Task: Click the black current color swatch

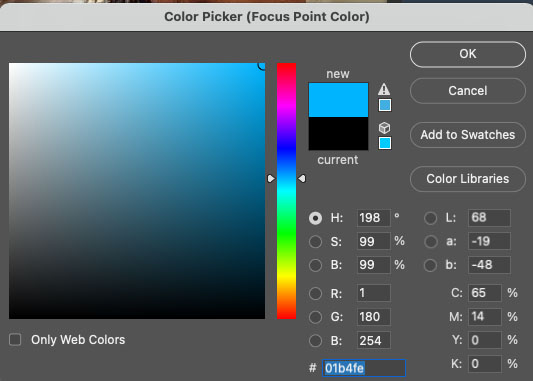Action: [x=338, y=134]
